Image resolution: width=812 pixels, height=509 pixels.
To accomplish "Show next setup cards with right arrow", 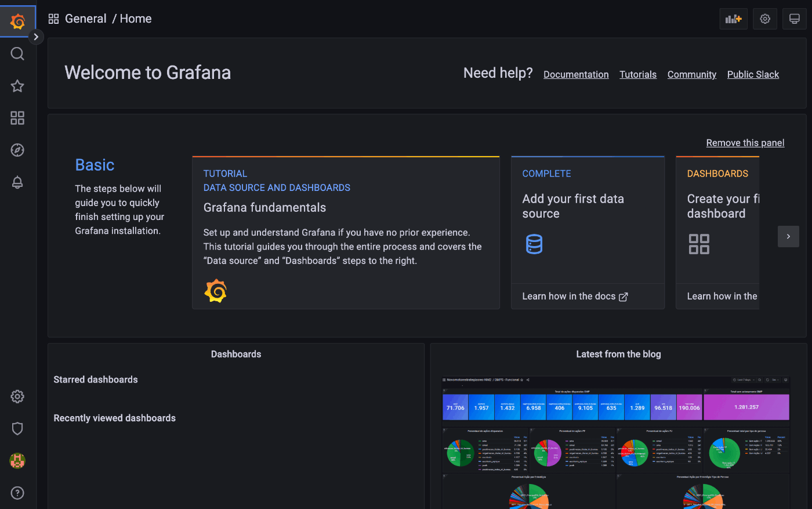I will [x=788, y=236].
